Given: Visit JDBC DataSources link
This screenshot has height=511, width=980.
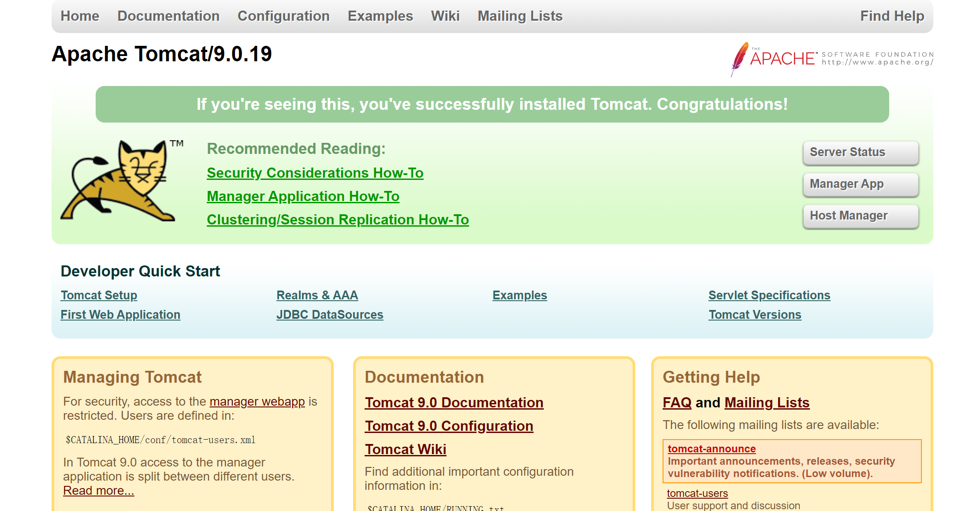Looking at the screenshot, I should click(330, 315).
